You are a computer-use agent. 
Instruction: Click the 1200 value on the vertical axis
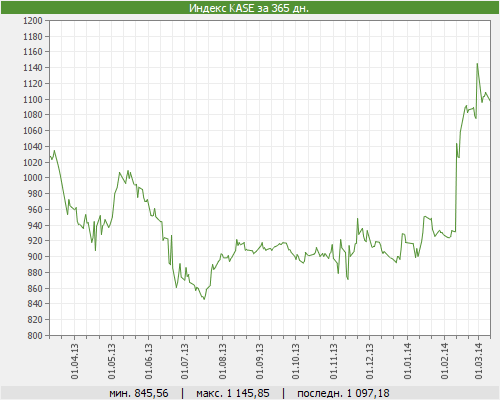coord(33,21)
